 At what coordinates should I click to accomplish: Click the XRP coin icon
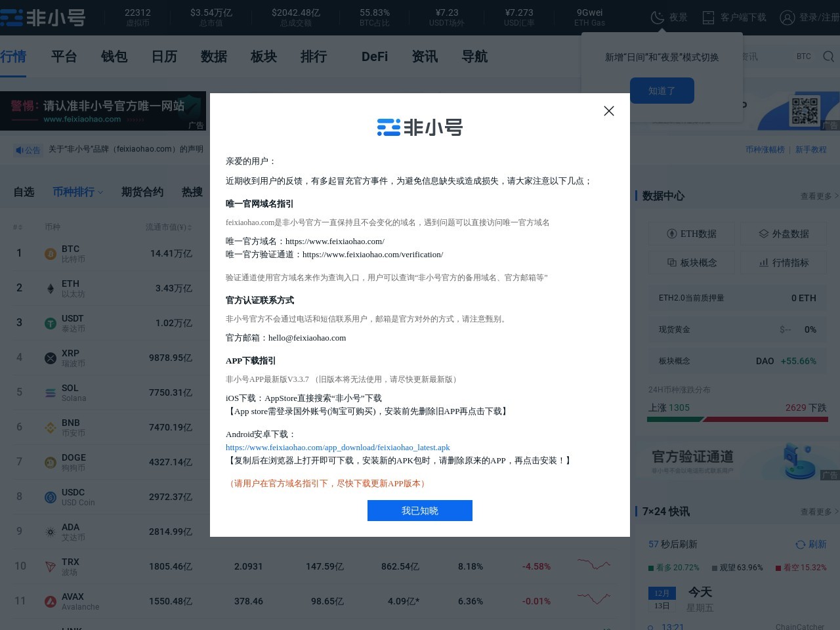[51, 358]
